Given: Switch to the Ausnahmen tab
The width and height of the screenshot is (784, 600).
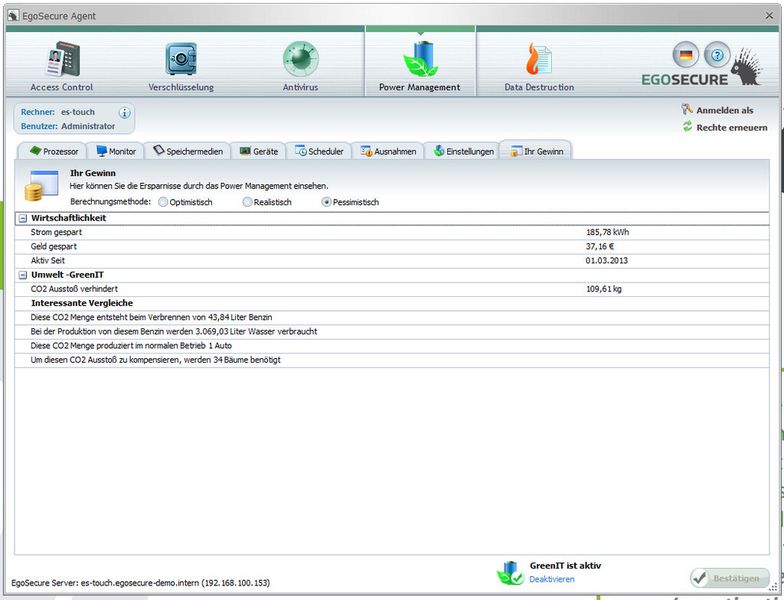Looking at the screenshot, I should tap(388, 151).
